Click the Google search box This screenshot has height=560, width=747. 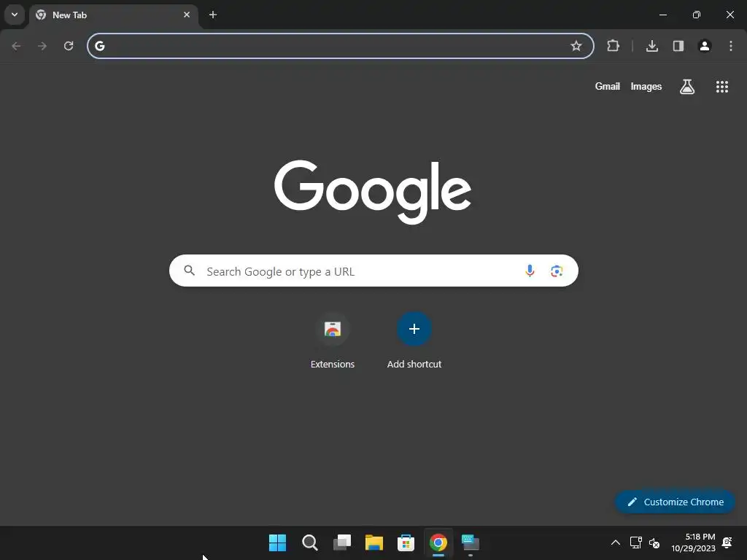pos(373,271)
